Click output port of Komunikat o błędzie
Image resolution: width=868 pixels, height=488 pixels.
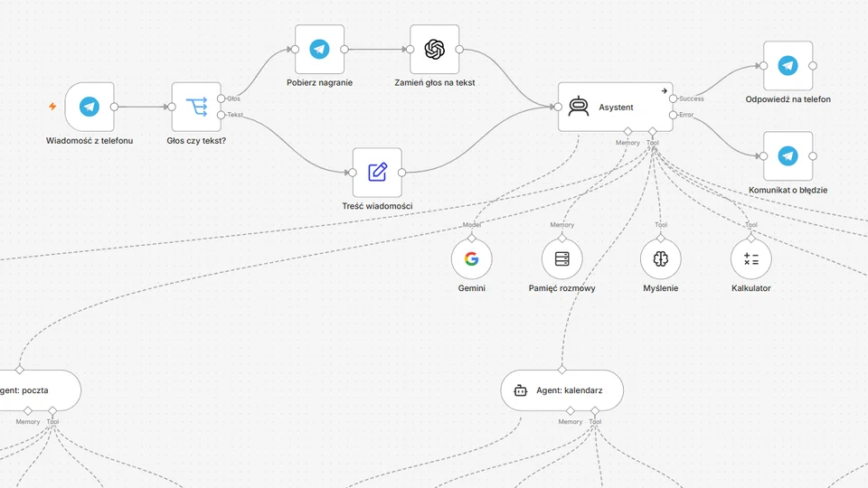[x=813, y=156]
